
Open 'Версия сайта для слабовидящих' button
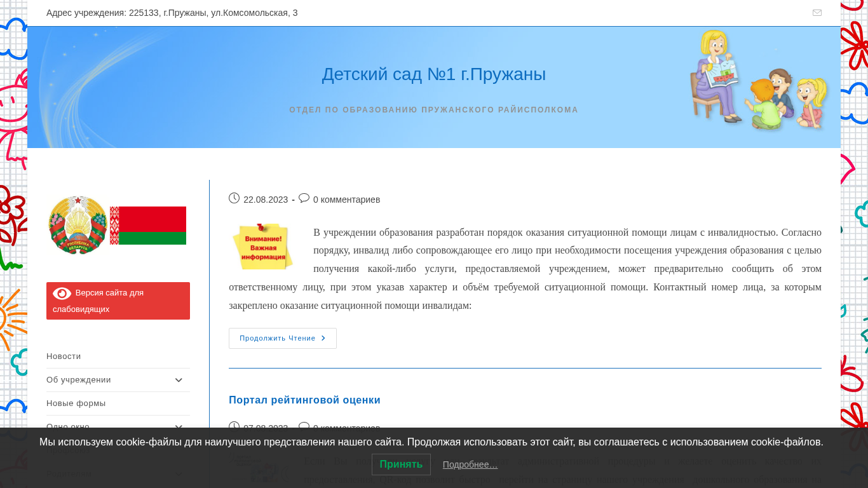(x=118, y=301)
